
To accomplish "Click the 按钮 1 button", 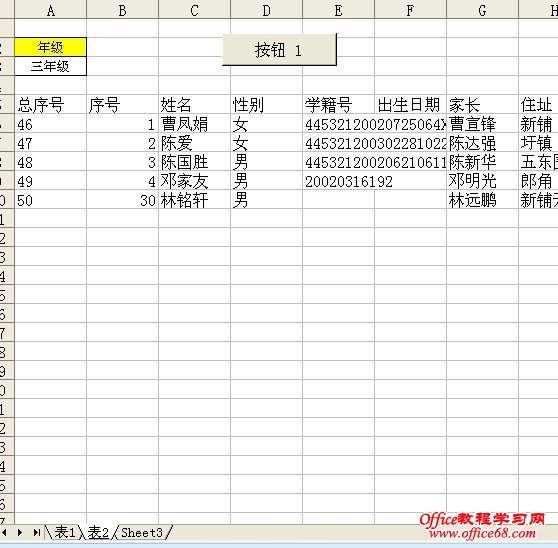I will [279, 50].
